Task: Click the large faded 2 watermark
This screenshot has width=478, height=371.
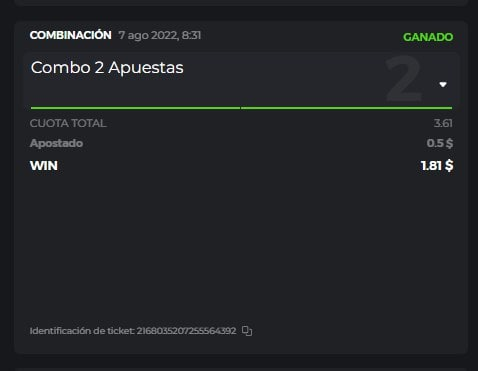Action: point(404,78)
